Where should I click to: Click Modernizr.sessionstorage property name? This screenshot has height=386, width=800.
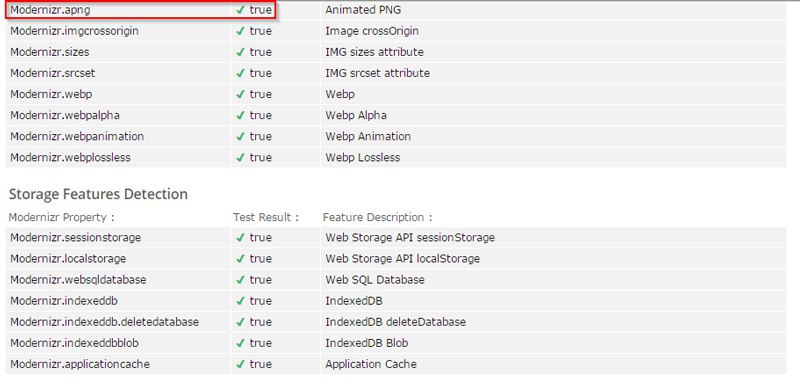click(x=76, y=238)
